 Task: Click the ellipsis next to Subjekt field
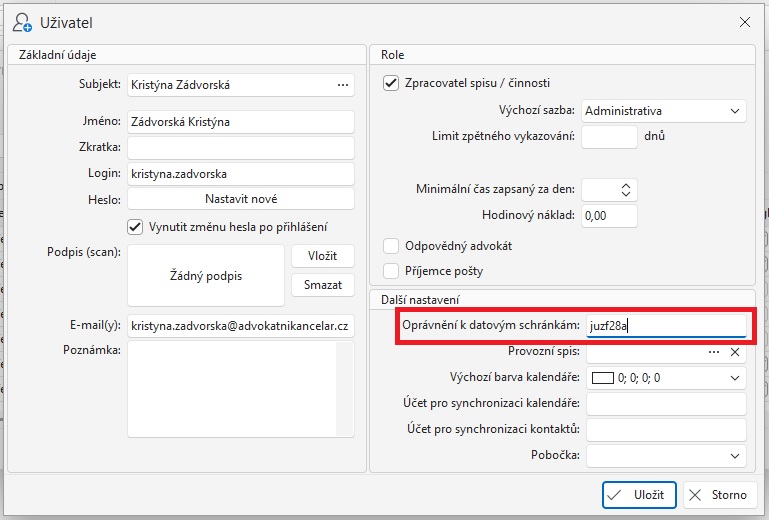pyautogui.click(x=343, y=85)
